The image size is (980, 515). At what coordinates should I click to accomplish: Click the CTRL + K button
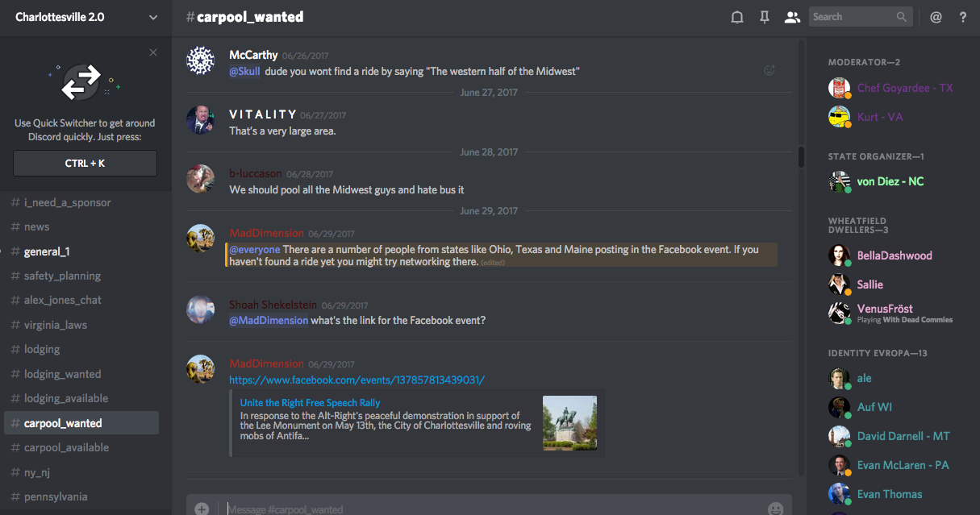pos(85,163)
